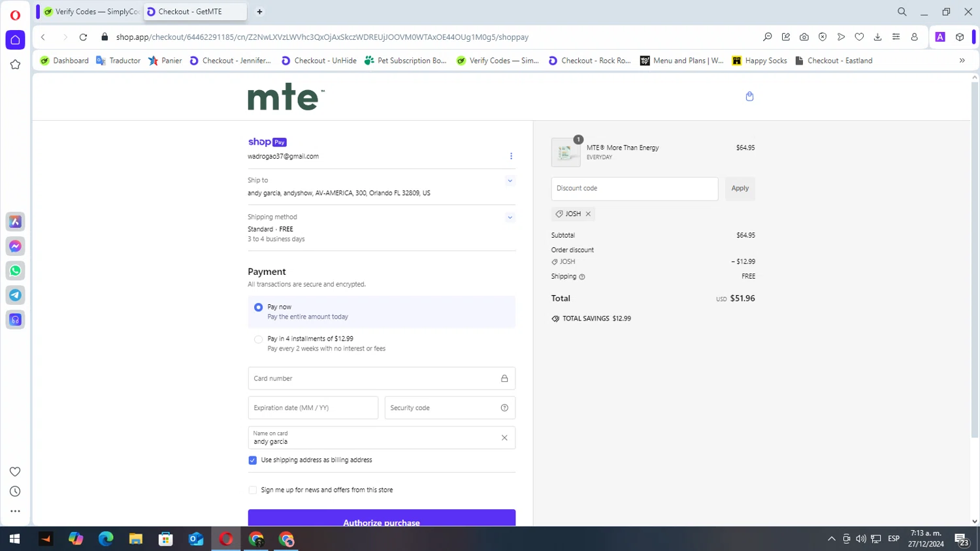Clear the Name on card field

point(504,438)
